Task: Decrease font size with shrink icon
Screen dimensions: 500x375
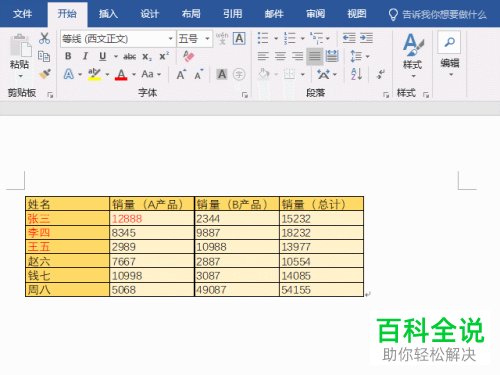Action: tap(199, 74)
